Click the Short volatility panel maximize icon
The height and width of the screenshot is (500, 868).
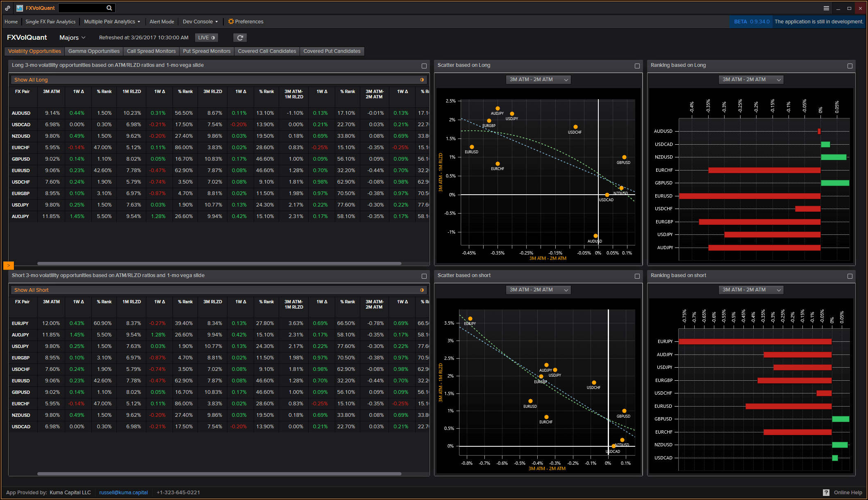click(x=425, y=275)
